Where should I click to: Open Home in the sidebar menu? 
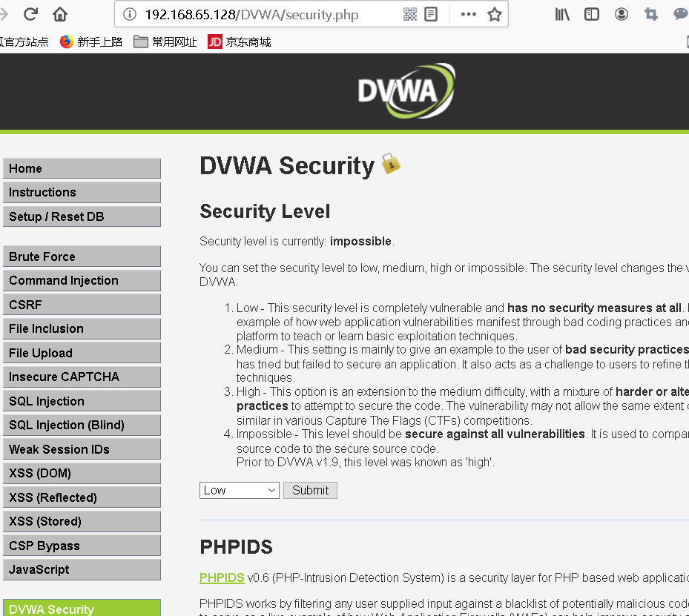tap(82, 168)
